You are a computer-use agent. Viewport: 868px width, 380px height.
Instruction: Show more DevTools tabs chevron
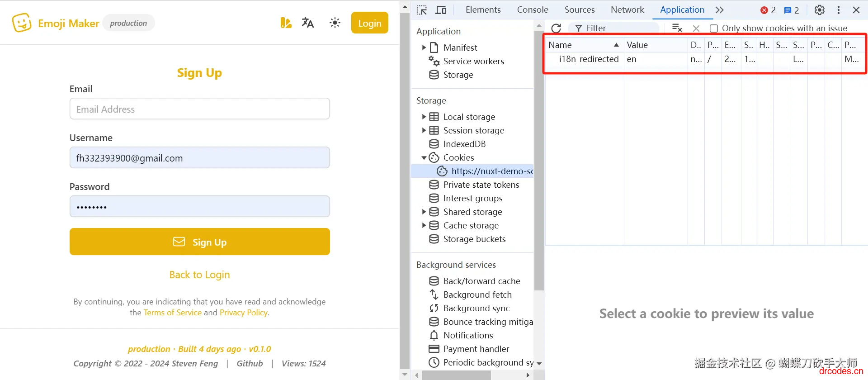pyautogui.click(x=720, y=10)
